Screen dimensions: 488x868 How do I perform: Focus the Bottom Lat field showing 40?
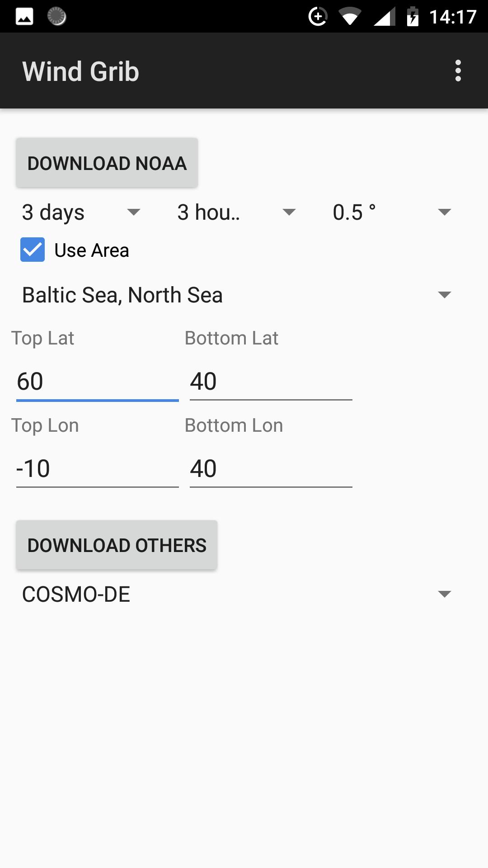271,381
